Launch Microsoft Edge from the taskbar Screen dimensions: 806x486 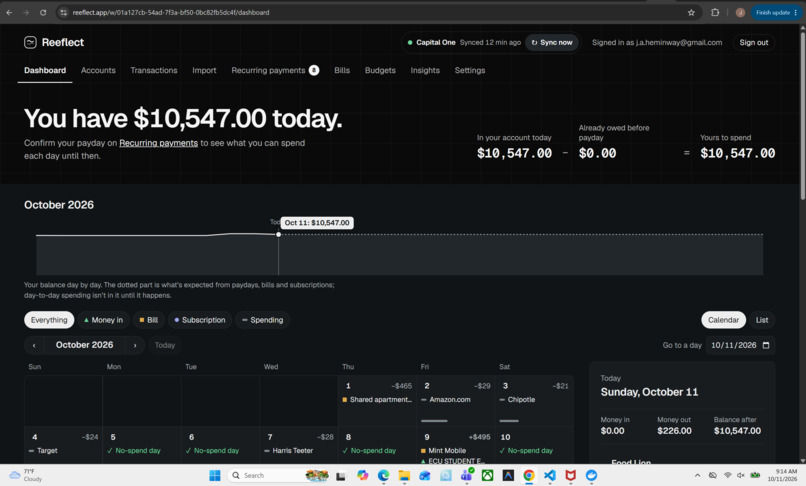[x=383, y=475]
